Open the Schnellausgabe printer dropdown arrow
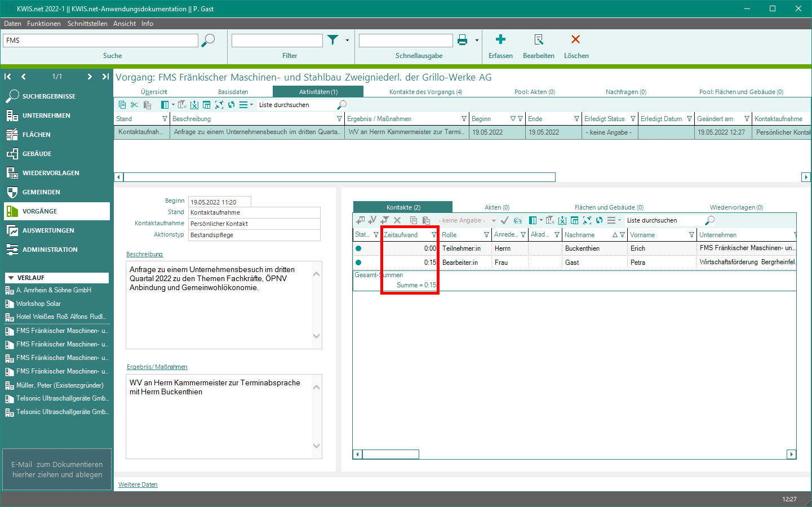Viewport: 812px width, 507px height. coord(477,40)
